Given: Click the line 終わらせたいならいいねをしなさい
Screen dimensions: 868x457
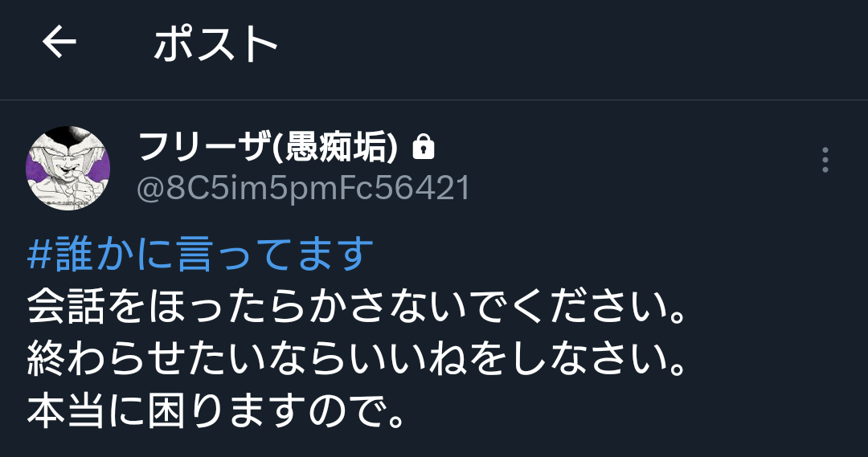Looking at the screenshot, I should point(357,359).
